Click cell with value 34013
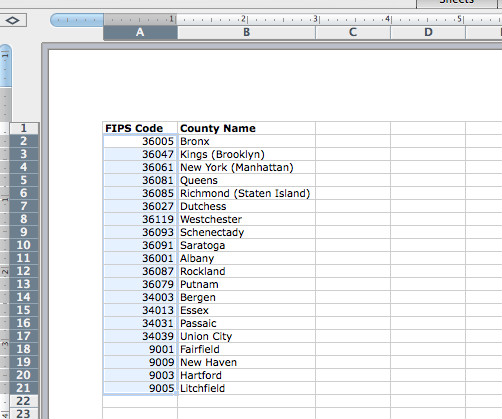The image size is (502, 419). click(x=140, y=310)
